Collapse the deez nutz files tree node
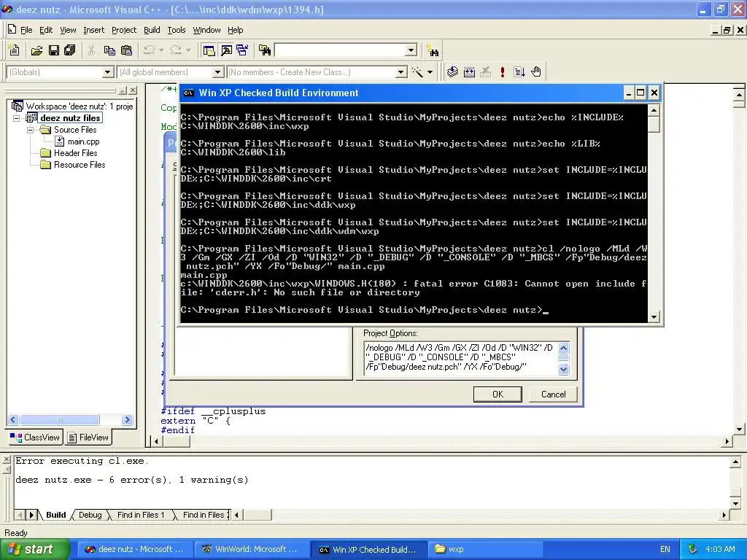 pos(17,118)
